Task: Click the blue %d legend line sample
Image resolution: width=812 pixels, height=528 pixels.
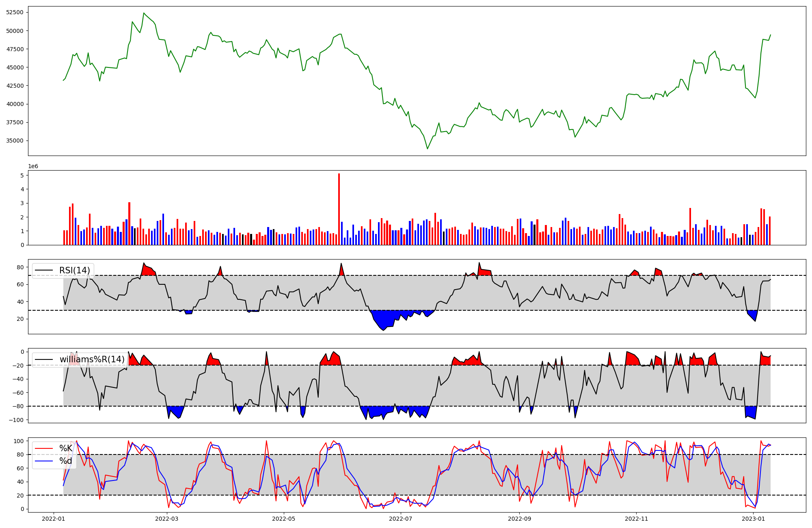Action: tap(44, 461)
